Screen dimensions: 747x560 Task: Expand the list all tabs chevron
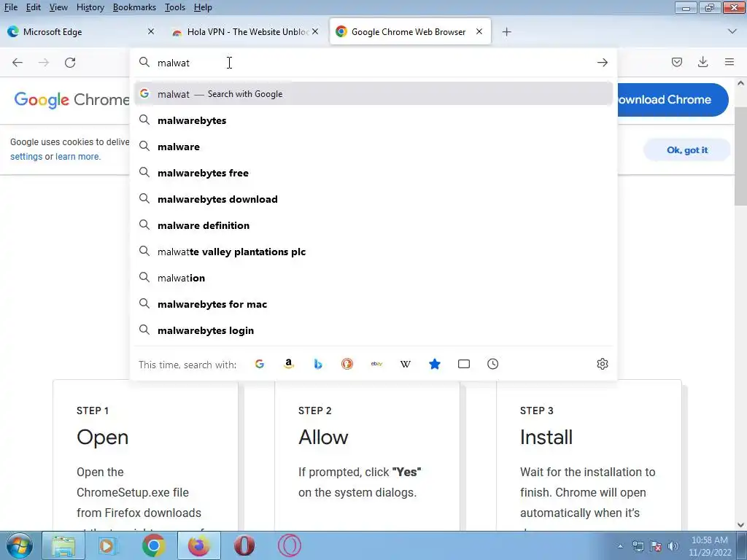click(732, 31)
